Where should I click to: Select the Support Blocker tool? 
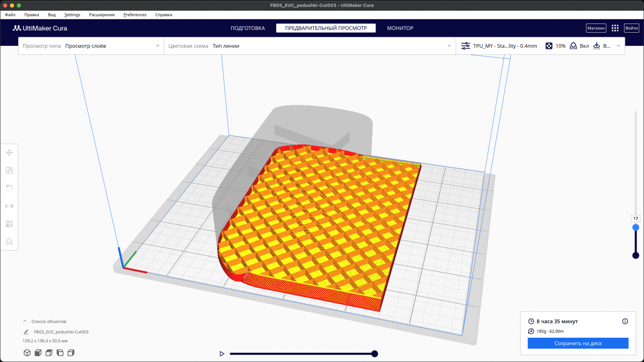pos(9,241)
